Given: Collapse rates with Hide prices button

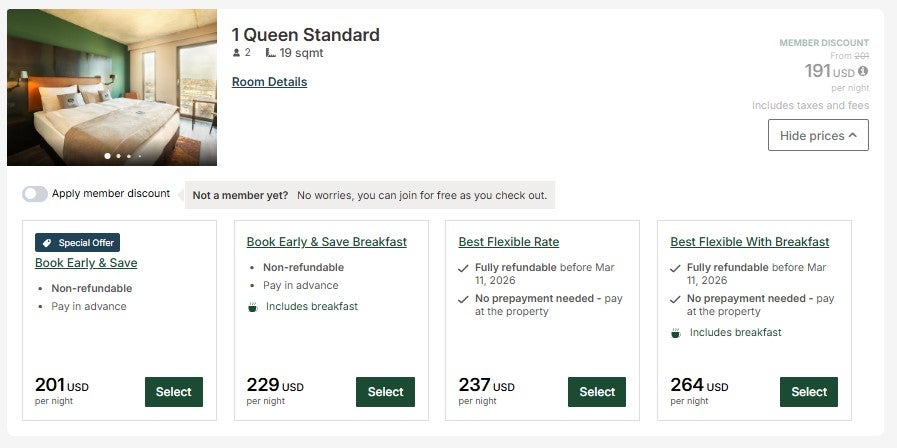Looking at the screenshot, I should coord(818,135).
